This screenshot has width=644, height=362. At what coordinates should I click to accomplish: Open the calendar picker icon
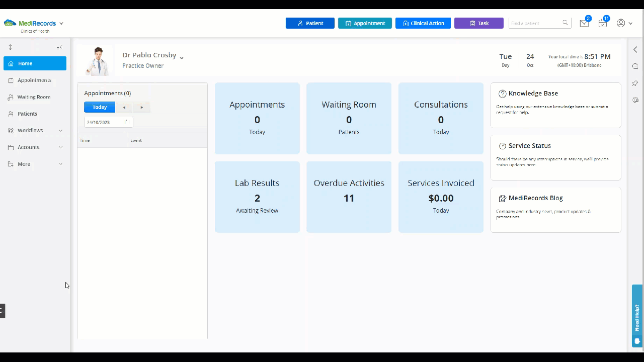(128, 122)
